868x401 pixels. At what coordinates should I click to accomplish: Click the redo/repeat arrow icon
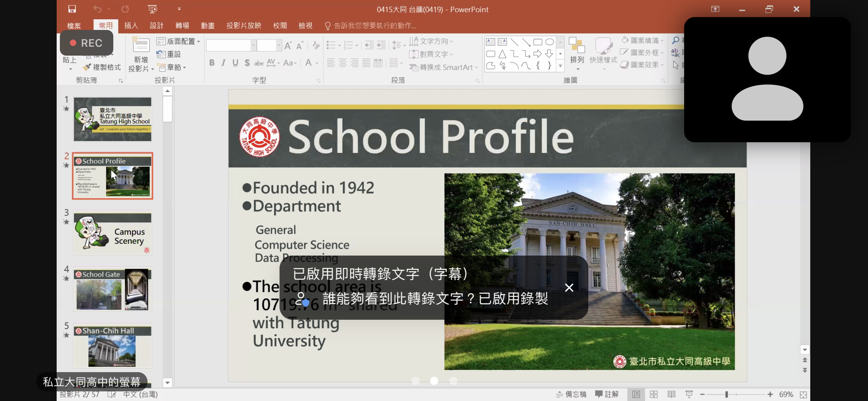pos(125,9)
